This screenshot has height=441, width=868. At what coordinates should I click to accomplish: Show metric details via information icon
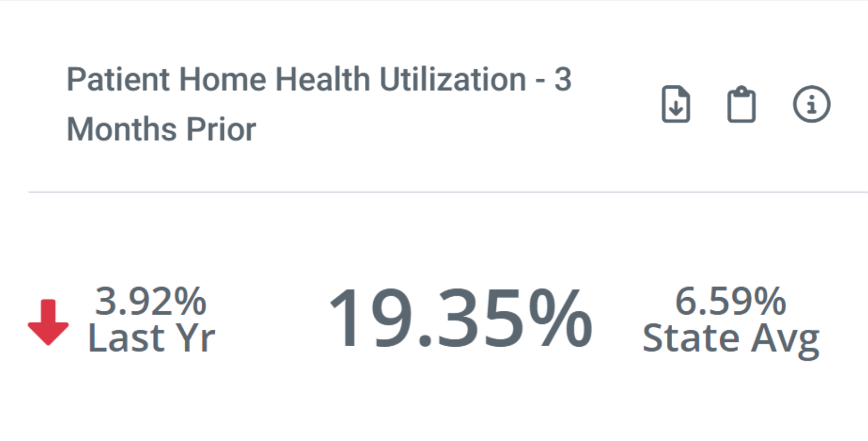point(812,104)
